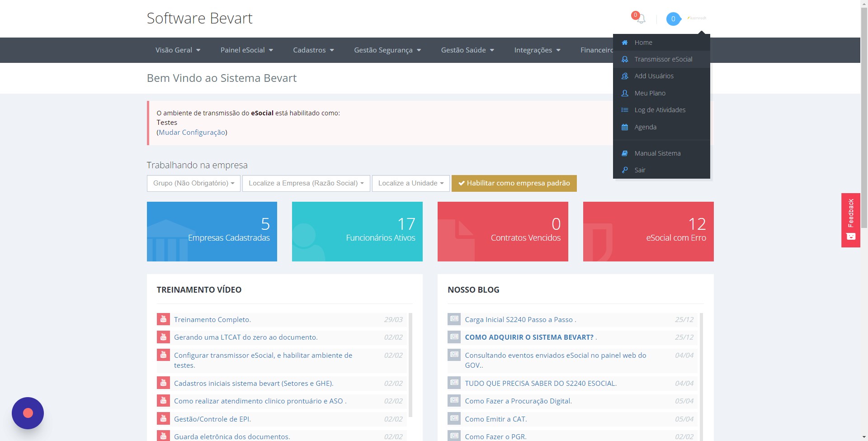Click news icon beside Como Fazer a Procuração Digital
This screenshot has width=868, height=441.
[x=454, y=400]
